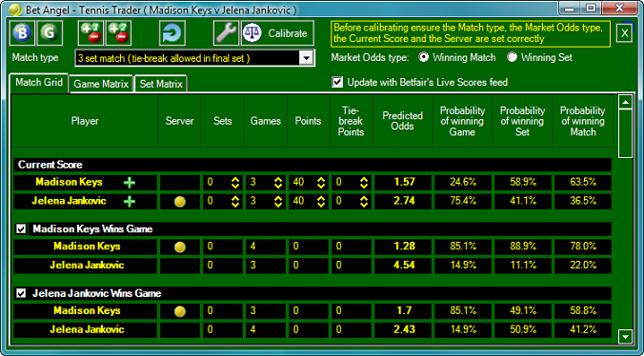This screenshot has height=356, width=644.
Task: Click predicted odds 4.54 cell
Action: [x=402, y=266]
